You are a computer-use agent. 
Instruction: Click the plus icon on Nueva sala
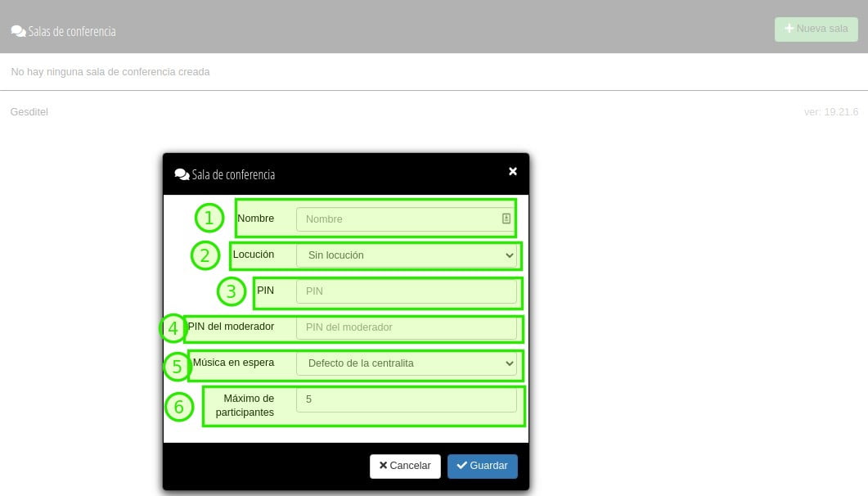[x=789, y=28]
